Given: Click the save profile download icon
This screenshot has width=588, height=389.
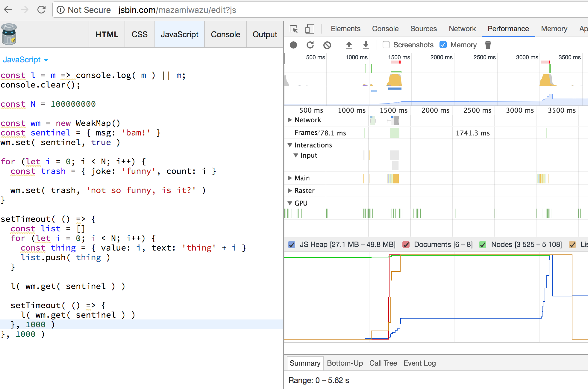Looking at the screenshot, I should (x=366, y=45).
